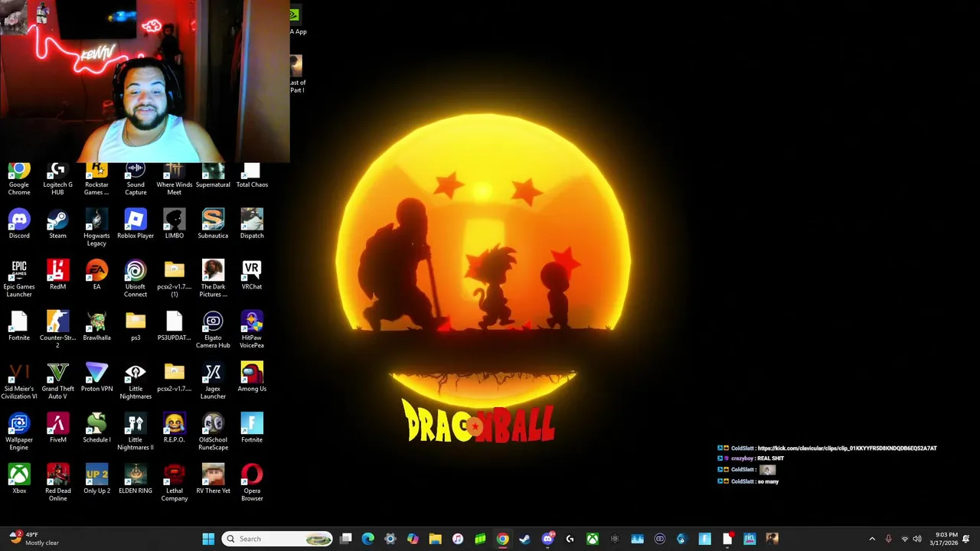
Task: Open Microsoft Edge from the taskbar
Action: pos(368,539)
